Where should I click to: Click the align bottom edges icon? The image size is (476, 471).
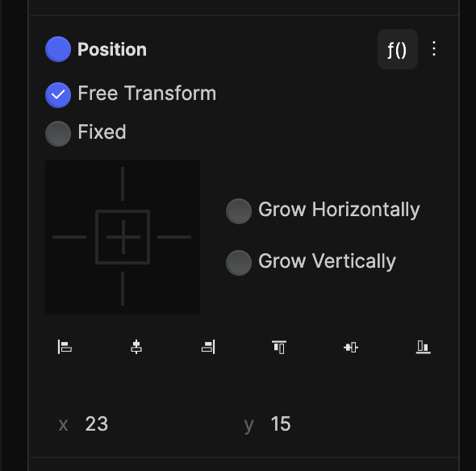coord(424,347)
